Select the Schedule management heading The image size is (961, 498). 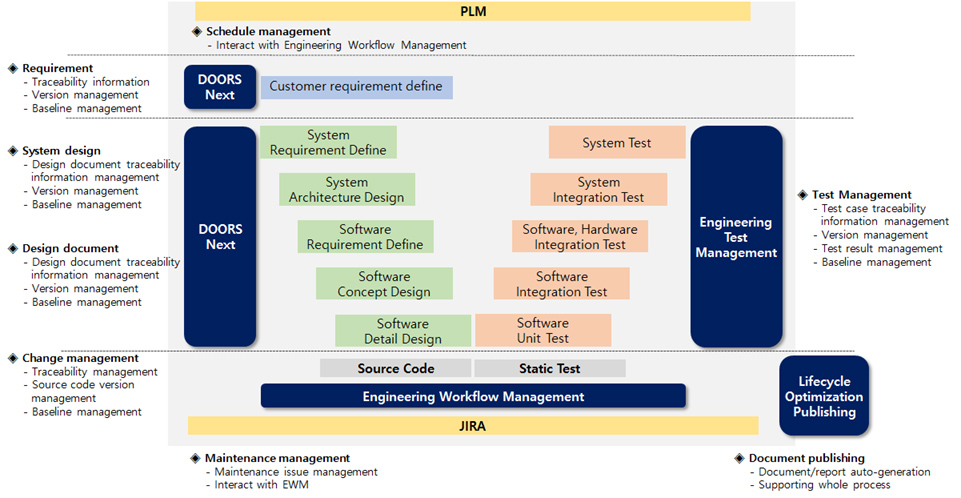pos(268,31)
